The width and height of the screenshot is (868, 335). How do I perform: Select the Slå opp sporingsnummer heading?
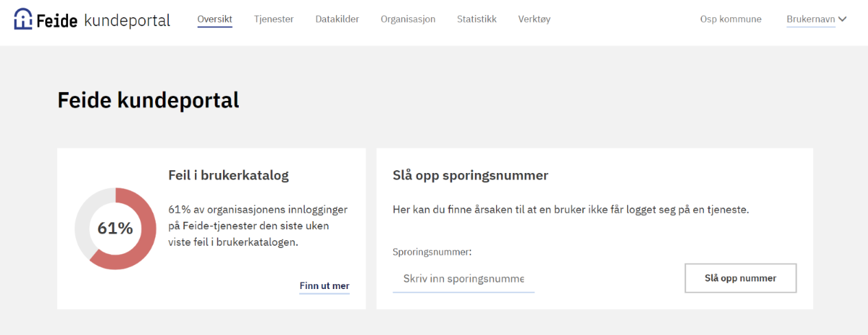470,175
